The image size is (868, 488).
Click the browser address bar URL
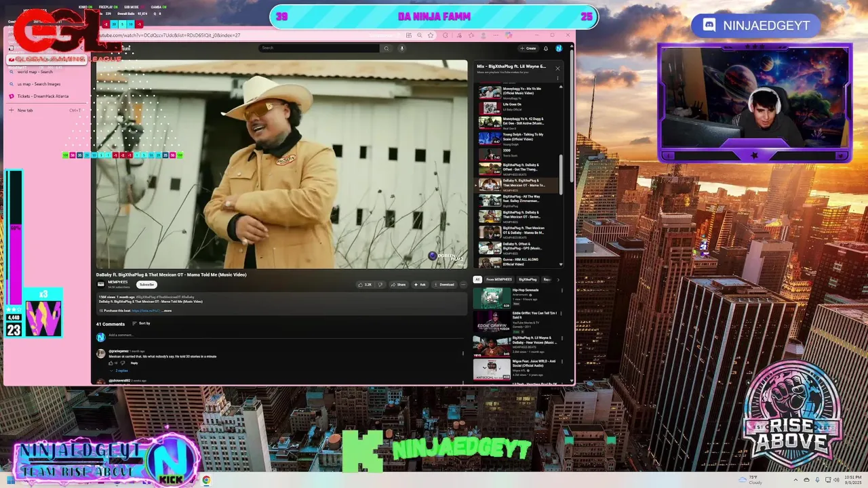point(170,35)
